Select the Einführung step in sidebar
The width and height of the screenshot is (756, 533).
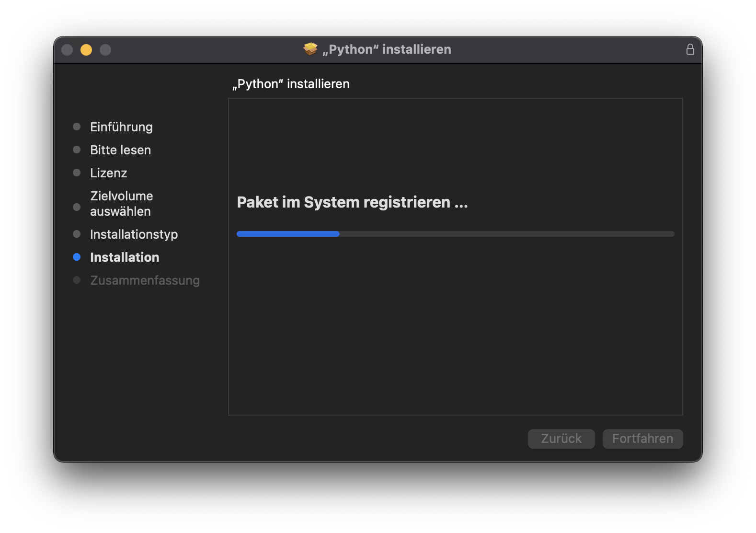pos(121,127)
